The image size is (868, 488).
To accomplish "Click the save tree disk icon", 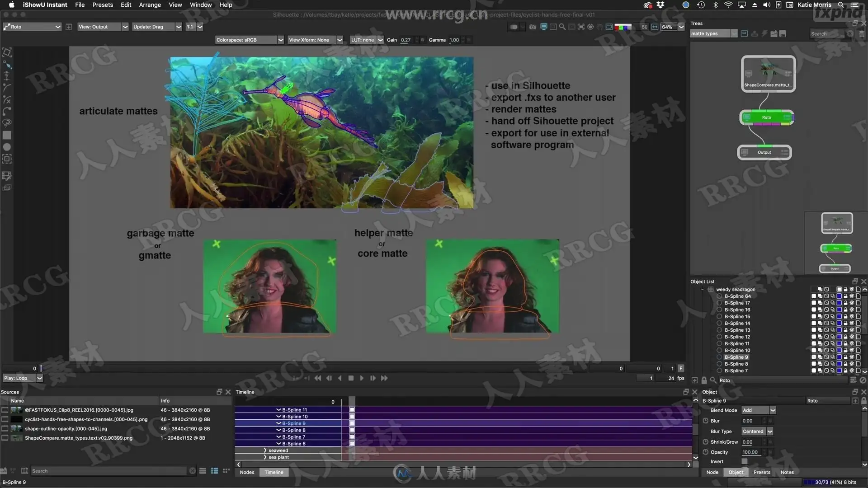I will [783, 34].
